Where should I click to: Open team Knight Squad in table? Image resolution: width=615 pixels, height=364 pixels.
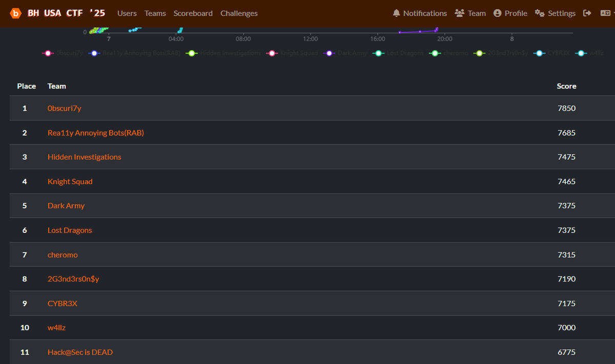70,181
